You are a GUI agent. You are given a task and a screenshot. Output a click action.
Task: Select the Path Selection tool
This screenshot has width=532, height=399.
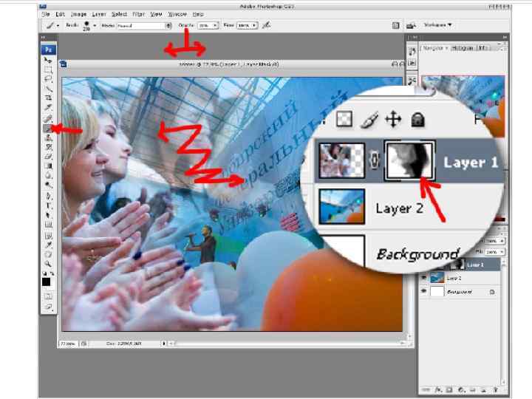pos(48,215)
